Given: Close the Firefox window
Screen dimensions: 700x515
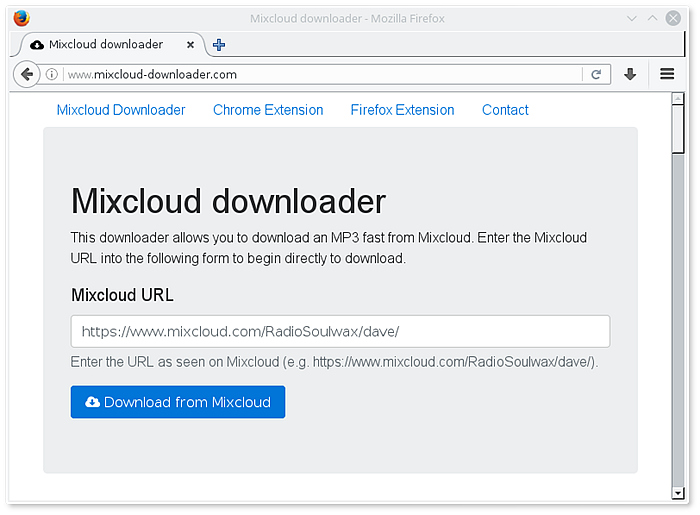Looking at the screenshot, I should click(673, 18).
